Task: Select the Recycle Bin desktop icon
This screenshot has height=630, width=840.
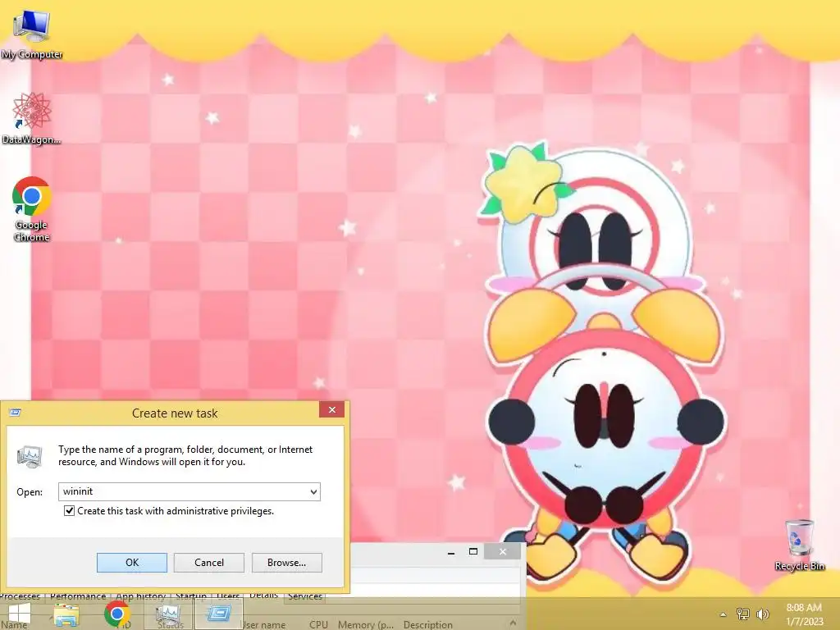Action: point(799,545)
